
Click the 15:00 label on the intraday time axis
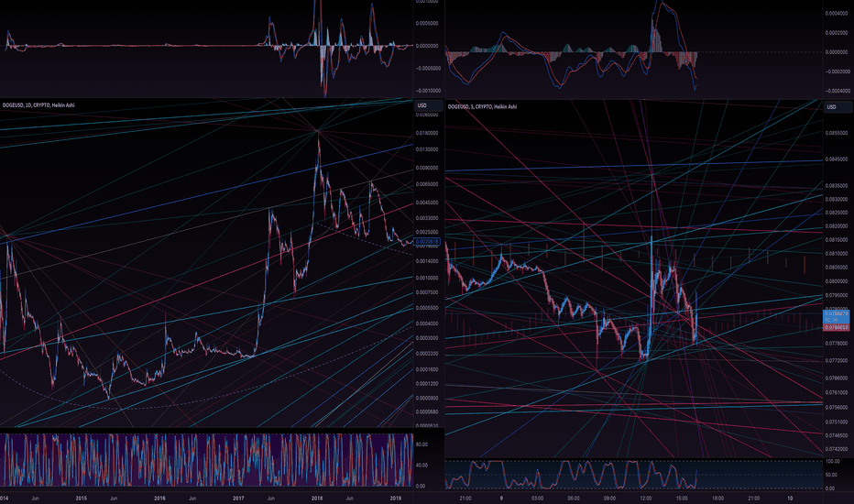(682, 498)
